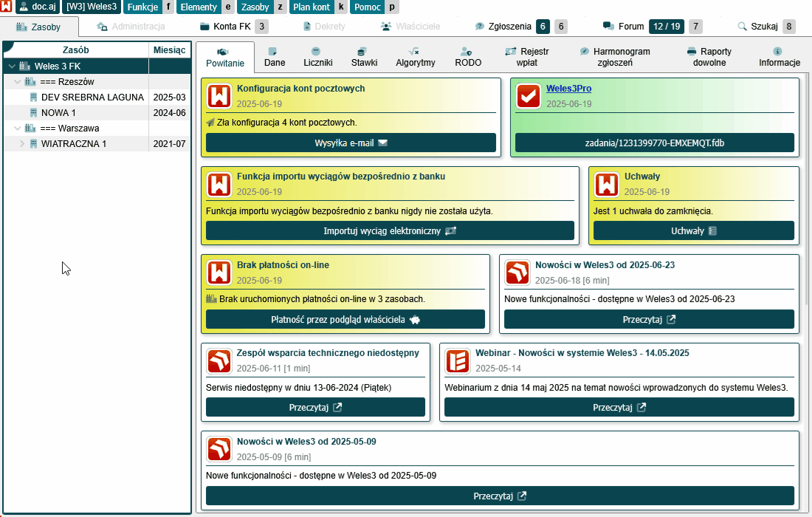Viewport: 812px width, 517px height.
Task: Click the Miesiąc column header
Action: click(x=169, y=50)
